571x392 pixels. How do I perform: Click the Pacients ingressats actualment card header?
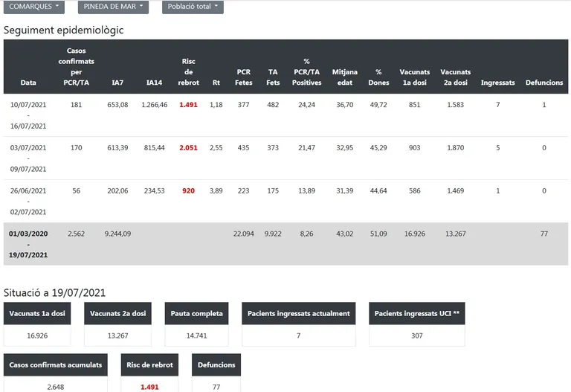[299, 313]
